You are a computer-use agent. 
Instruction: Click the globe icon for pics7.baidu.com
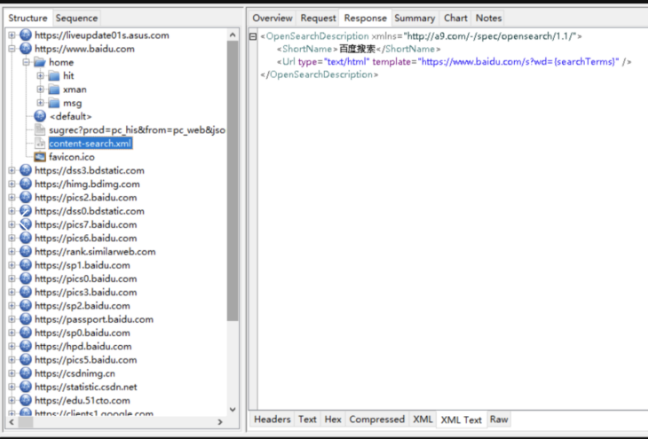(x=26, y=225)
